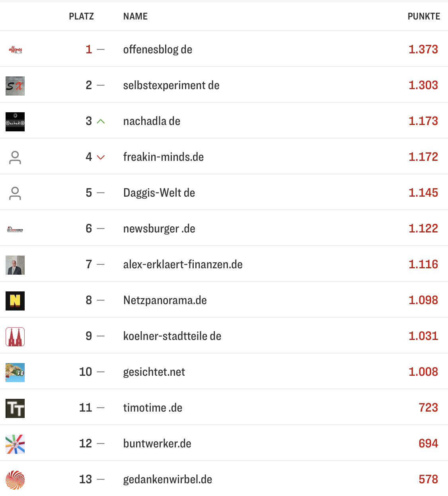448x496 pixels.
Task: Click the koelner-stadtteile cathedral icon
Action: 15,337
